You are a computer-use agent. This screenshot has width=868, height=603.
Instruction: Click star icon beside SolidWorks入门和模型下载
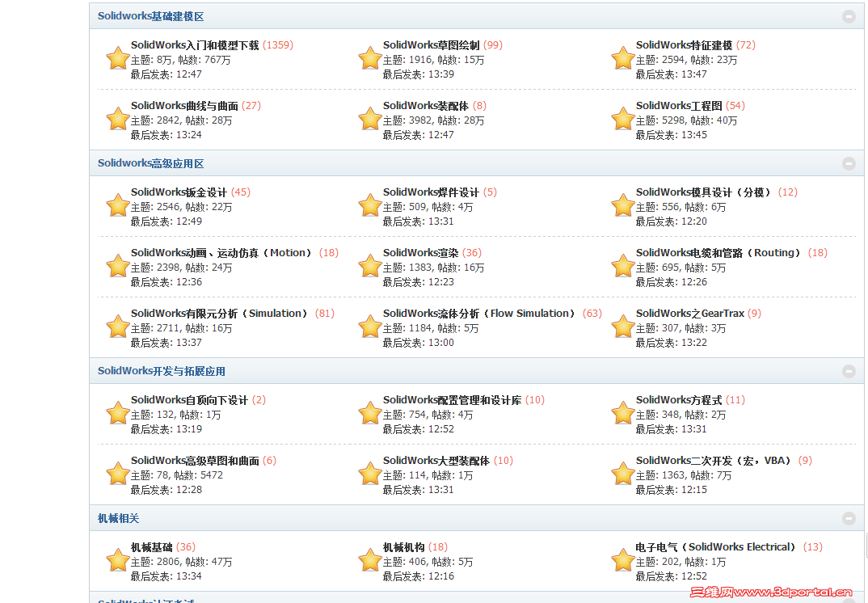(x=117, y=58)
